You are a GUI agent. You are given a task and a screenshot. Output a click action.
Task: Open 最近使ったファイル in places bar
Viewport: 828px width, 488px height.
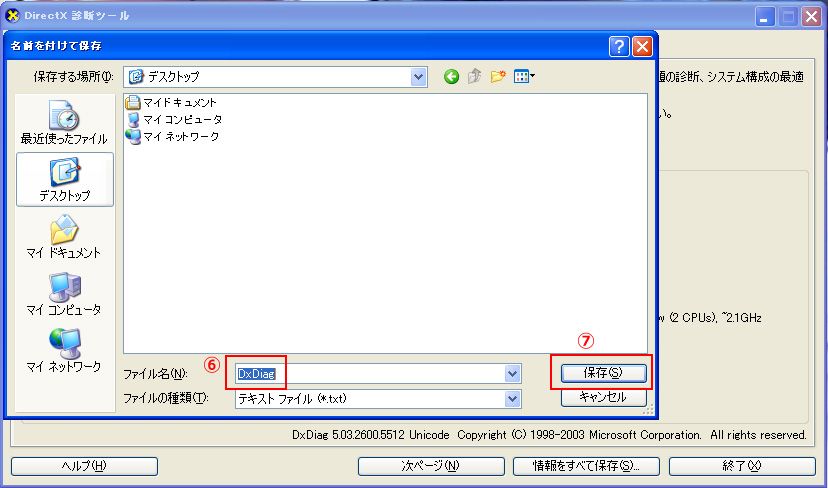point(64,121)
